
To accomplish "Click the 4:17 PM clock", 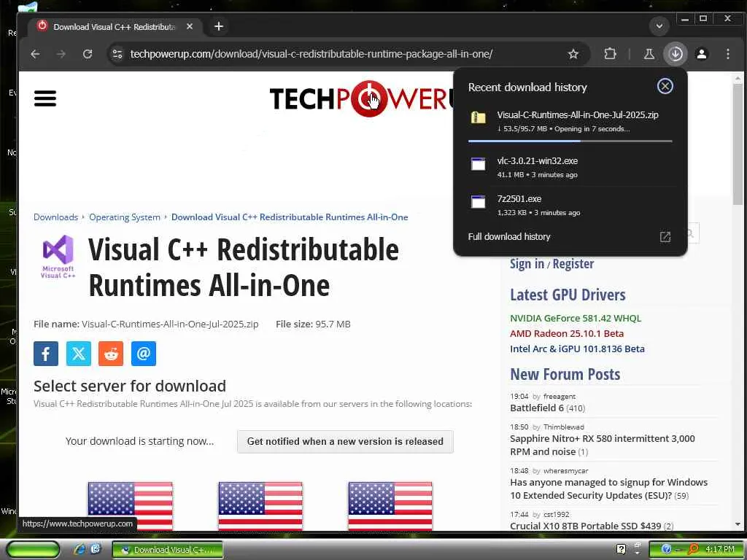I will click(720, 549).
